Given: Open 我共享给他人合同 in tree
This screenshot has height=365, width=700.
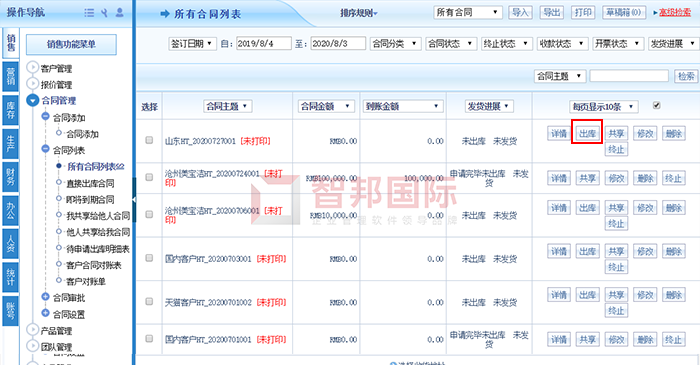Looking at the screenshot, I should [x=98, y=216].
